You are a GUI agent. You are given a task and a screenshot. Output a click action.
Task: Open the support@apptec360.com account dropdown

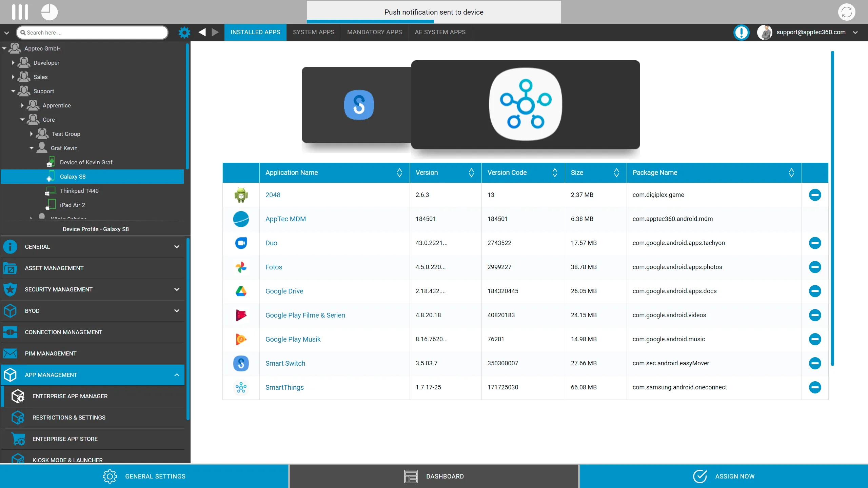pos(855,33)
